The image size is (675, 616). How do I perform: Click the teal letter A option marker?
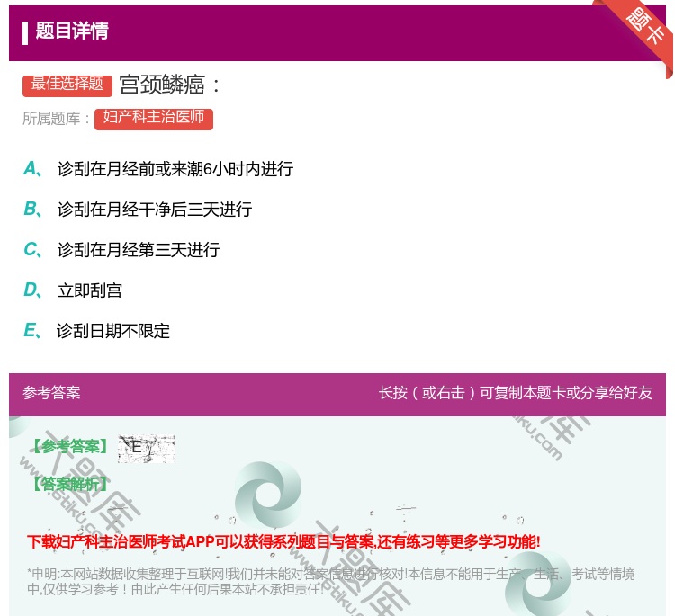tap(32, 169)
